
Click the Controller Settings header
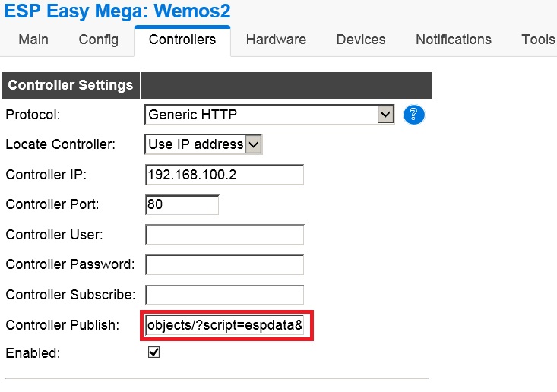[71, 85]
